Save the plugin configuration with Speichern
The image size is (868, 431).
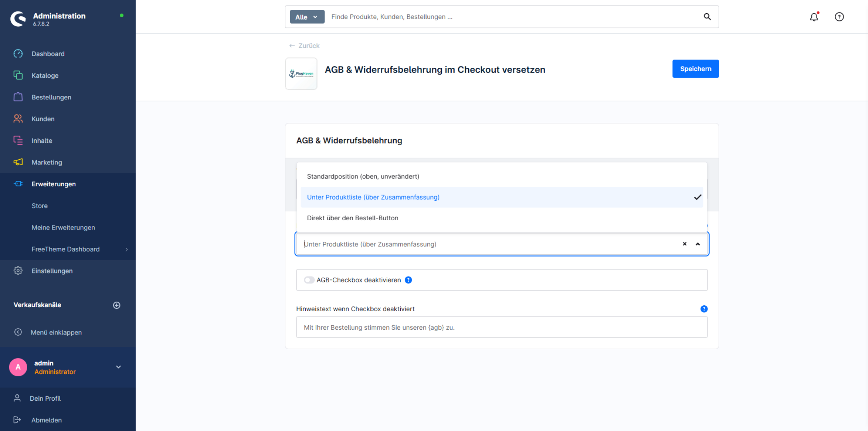pos(696,69)
